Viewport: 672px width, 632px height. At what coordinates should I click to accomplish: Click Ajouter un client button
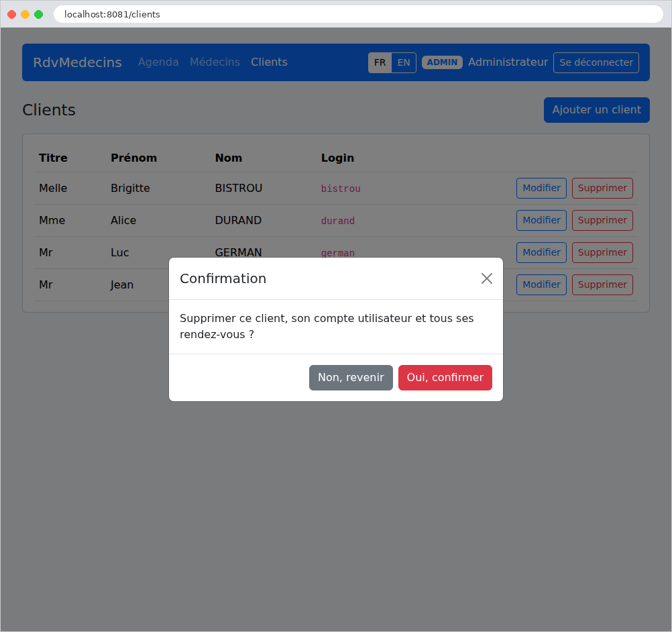(x=597, y=110)
